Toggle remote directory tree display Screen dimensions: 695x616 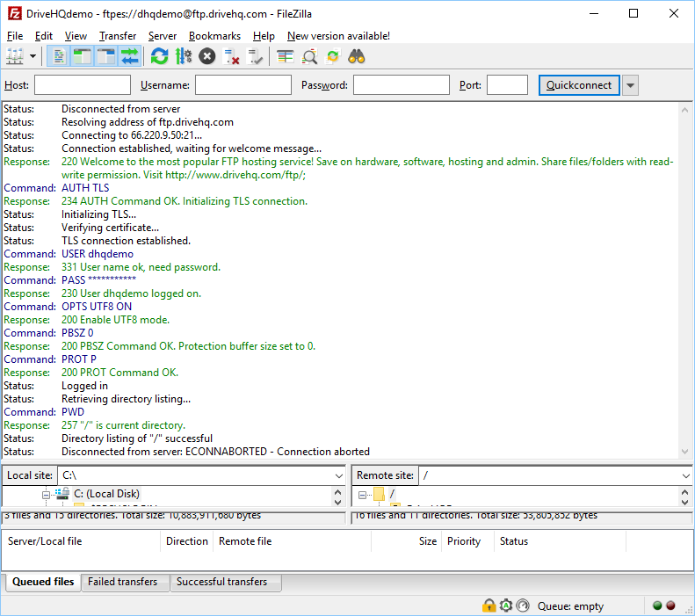click(106, 56)
